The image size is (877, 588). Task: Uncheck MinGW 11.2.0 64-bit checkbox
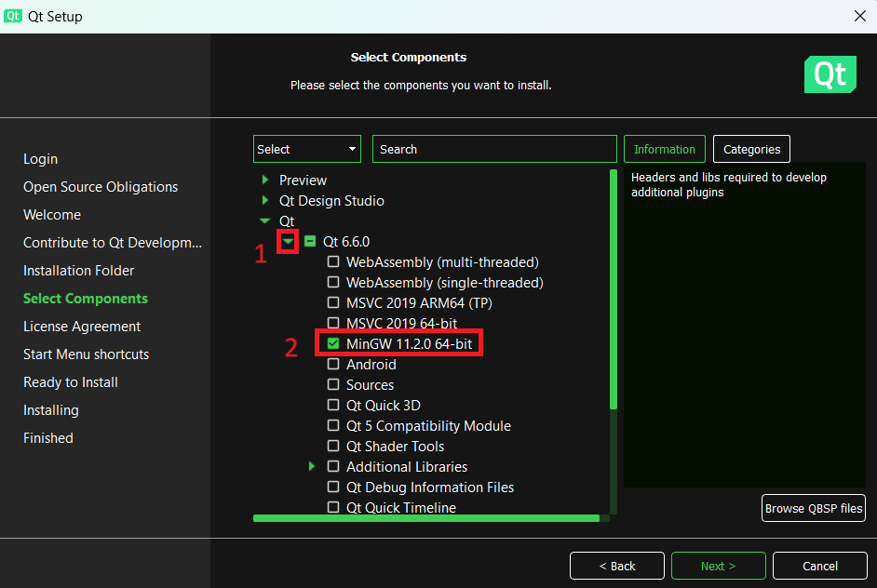333,343
